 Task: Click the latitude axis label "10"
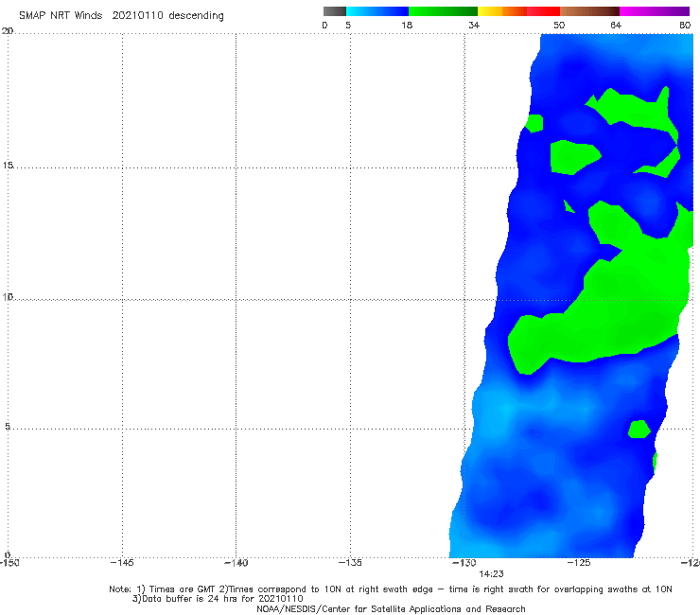tap(8, 296)
